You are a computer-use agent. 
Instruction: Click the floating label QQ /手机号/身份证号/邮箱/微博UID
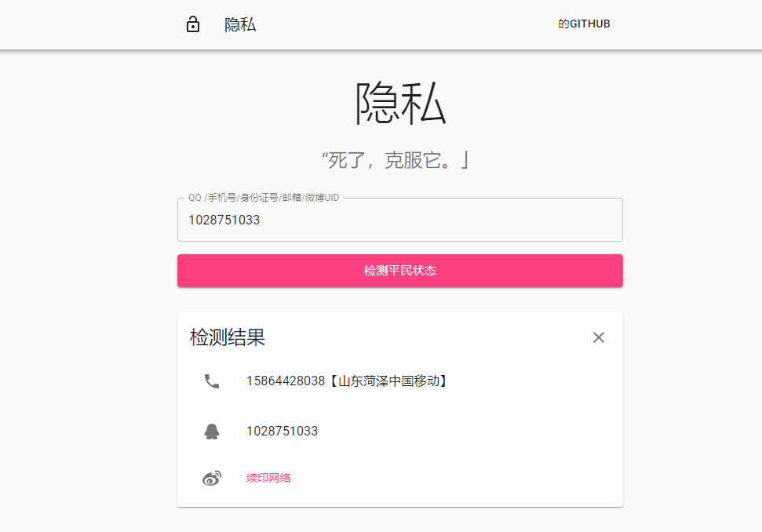coord(264,198)
